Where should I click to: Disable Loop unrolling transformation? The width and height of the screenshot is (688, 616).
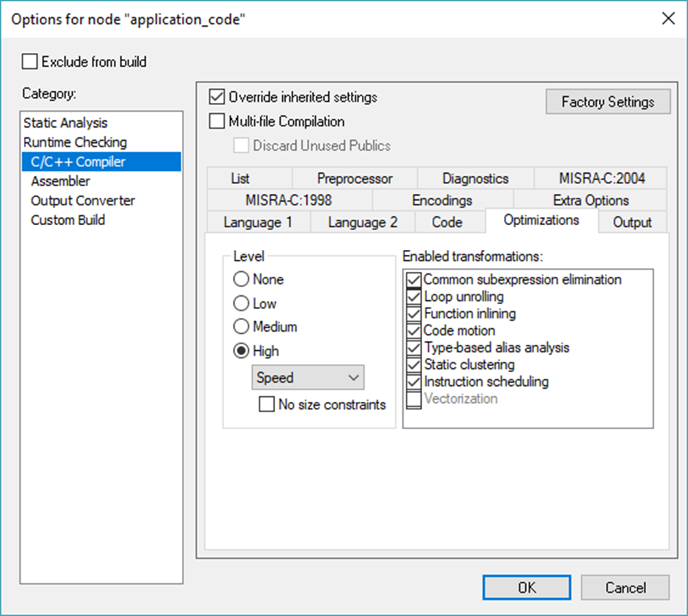tap(413, 297)
